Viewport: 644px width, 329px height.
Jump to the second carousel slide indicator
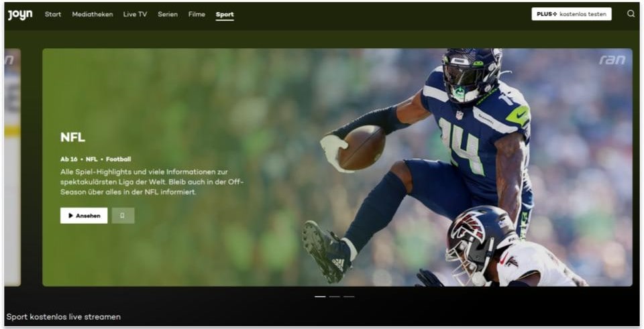point(334,296)
